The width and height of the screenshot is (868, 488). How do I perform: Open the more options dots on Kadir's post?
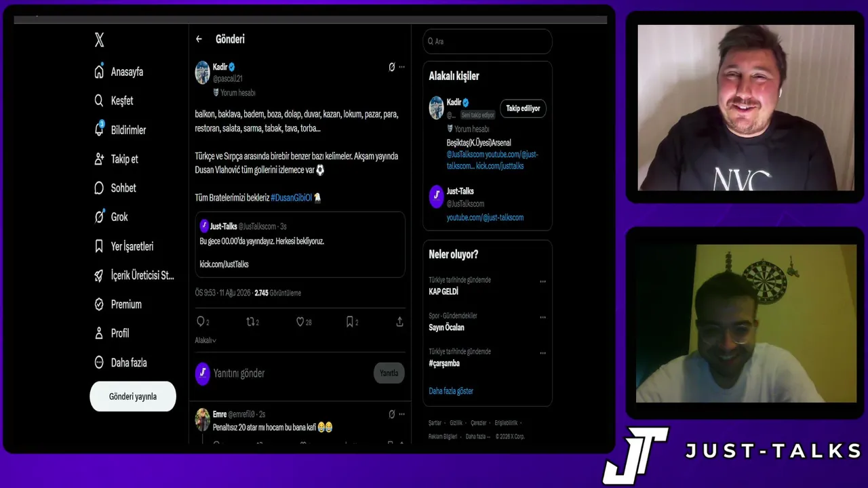[402, 67]
